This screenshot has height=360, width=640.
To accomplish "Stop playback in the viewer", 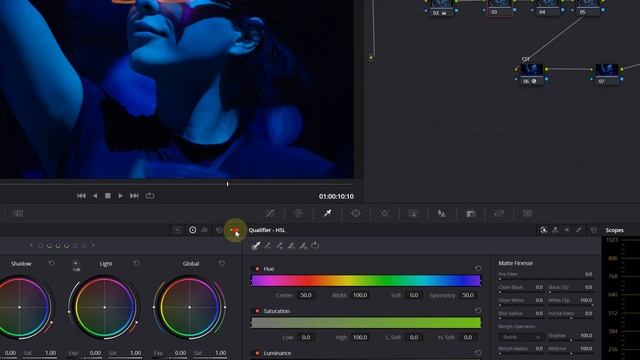I will click(108, 196).
